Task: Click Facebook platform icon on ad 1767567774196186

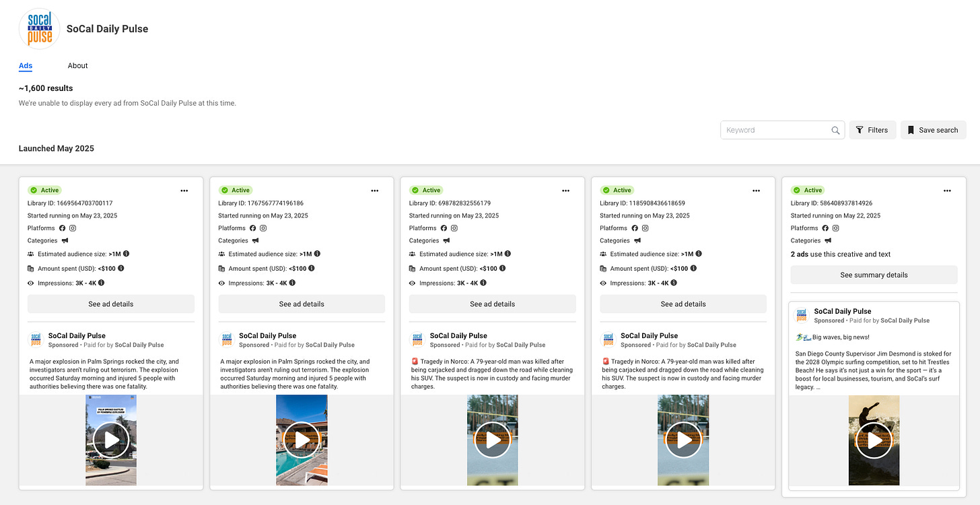Action: (x=253, y=228)
